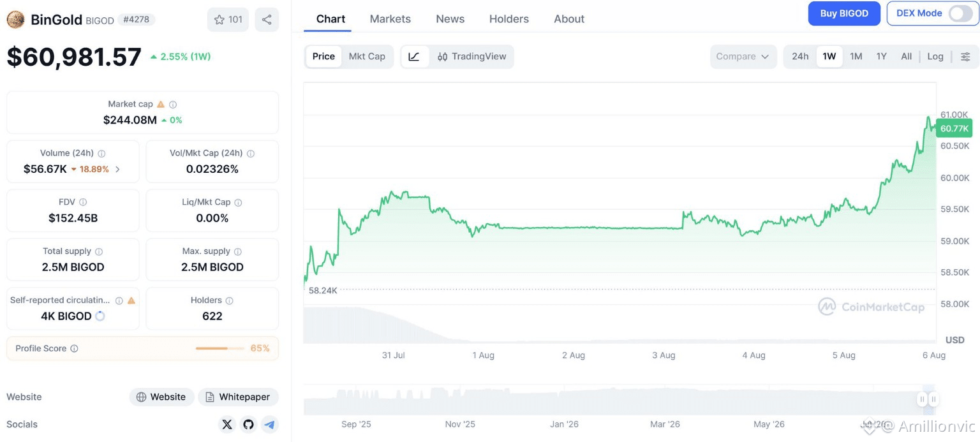Click circulating supply progress ring icon

pos(100,316)
